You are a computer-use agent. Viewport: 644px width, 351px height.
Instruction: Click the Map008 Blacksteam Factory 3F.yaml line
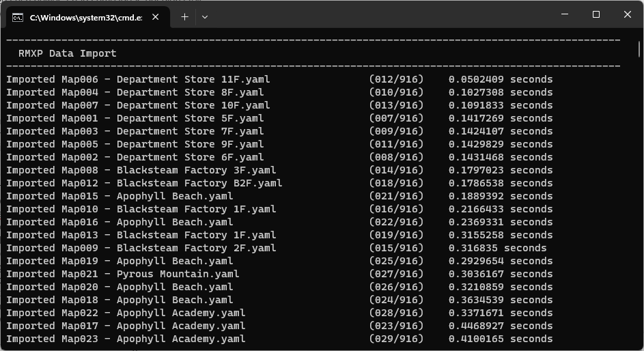141,170
